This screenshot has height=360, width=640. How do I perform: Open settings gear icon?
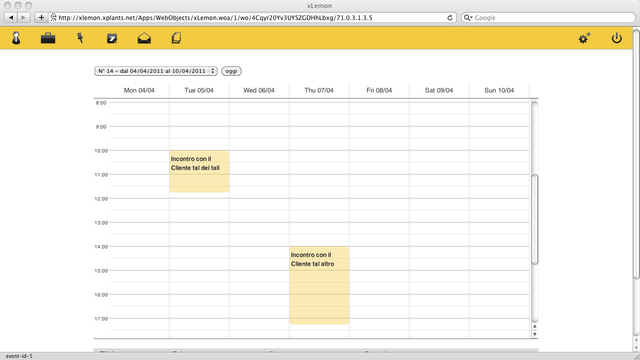pos(584,38)
